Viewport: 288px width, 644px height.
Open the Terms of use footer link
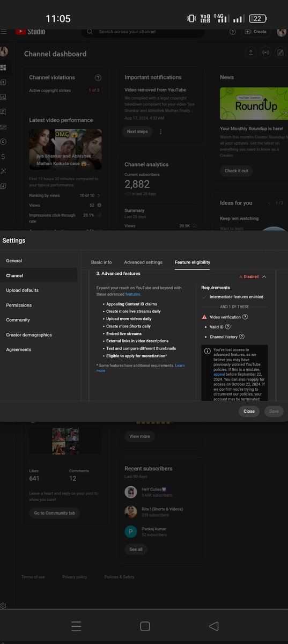click(x=33, y=577)
